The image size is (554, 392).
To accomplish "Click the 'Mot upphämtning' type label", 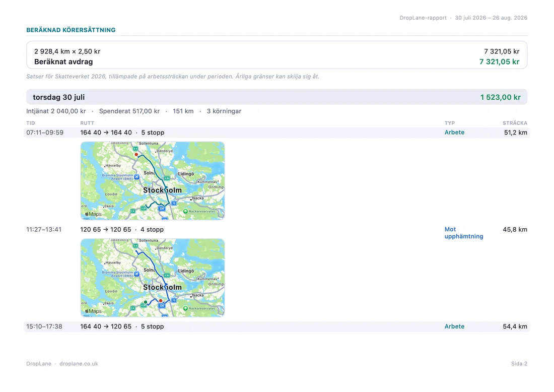I will tap(463, 233).
